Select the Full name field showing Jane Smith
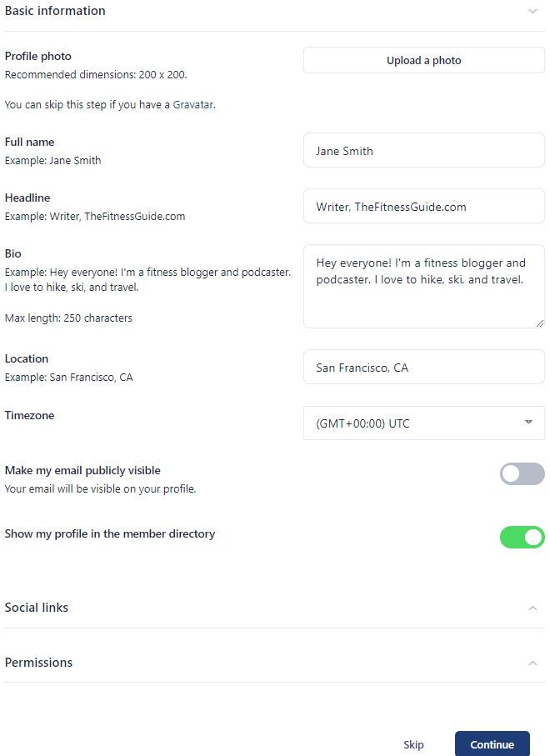 (x=423, y=150)
